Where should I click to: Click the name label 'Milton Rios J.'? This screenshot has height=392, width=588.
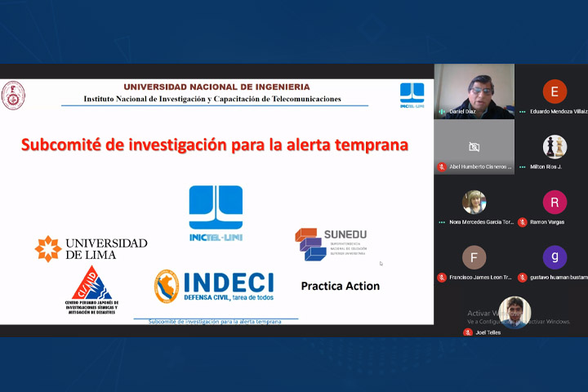point(546,167)
